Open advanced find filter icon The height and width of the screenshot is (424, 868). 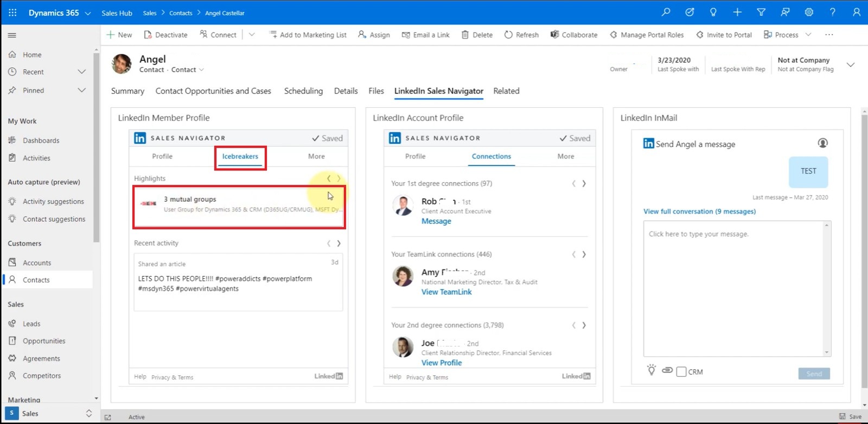[761, 12]
